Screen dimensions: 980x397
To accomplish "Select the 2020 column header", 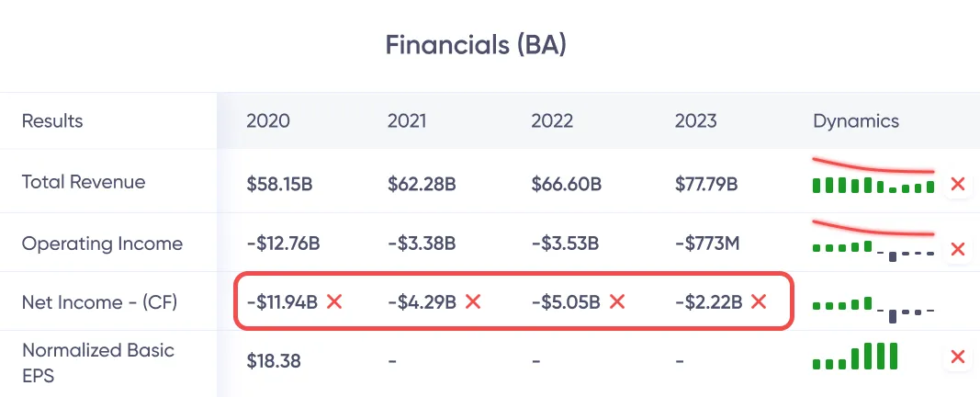I will (x=266, y=121).
